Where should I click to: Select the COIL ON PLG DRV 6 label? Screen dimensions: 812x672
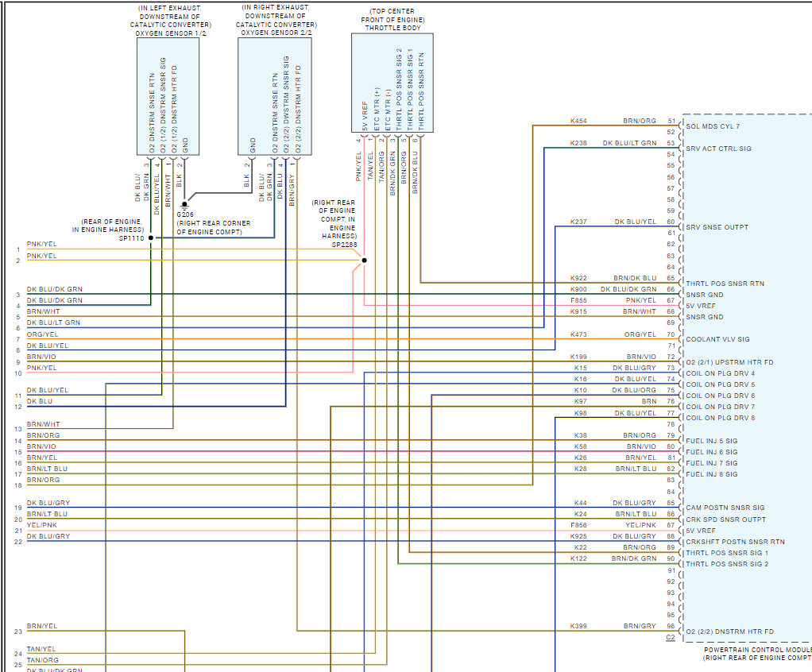tap(721, 396)
